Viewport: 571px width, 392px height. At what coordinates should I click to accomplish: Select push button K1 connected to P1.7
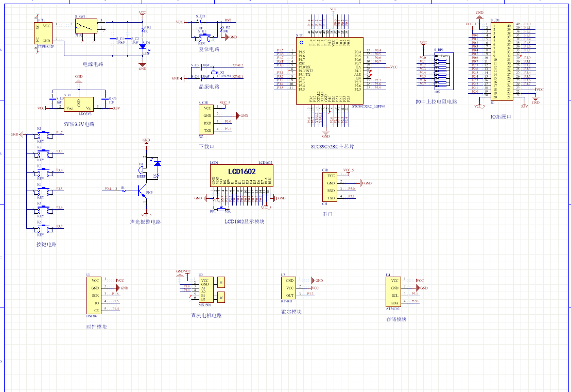pyautogui.click(x=45, y=134)
